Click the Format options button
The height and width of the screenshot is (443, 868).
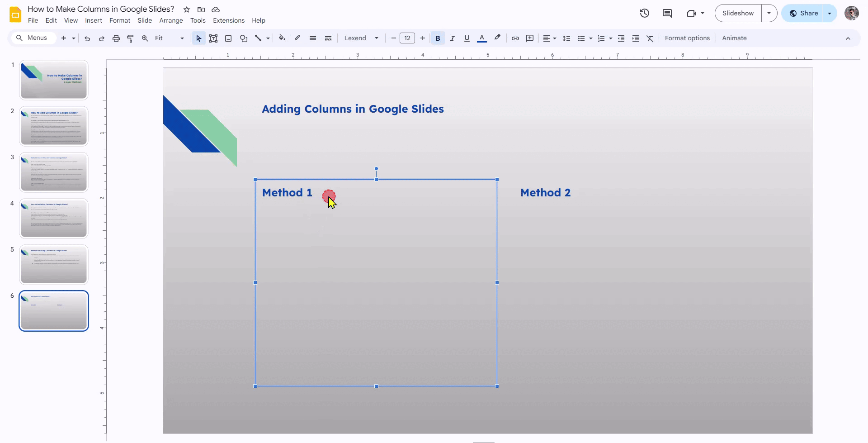[687, 38]
